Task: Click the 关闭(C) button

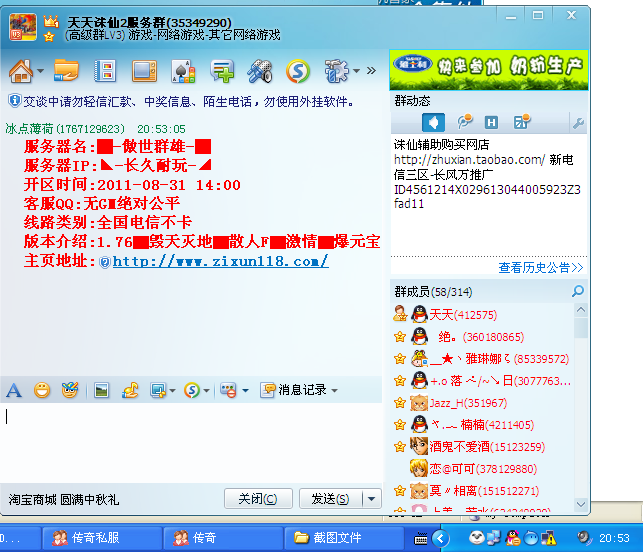Action: pyautogui.click(x=258, y=499)
